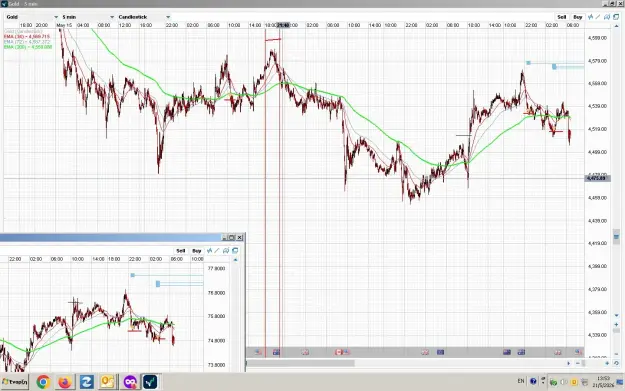Screen dimensions: 625x391
Task: Open the purple mask app on taskbar
Action: [130, 382]
